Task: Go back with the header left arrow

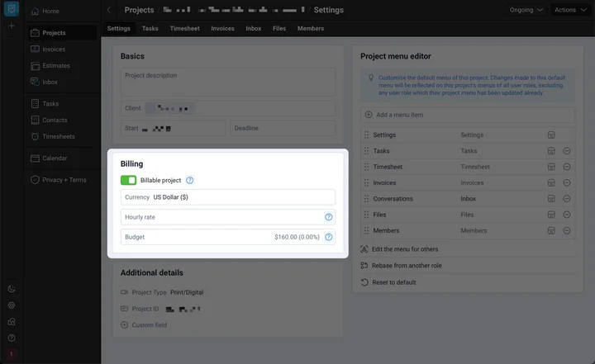Action: pos(110,10)
